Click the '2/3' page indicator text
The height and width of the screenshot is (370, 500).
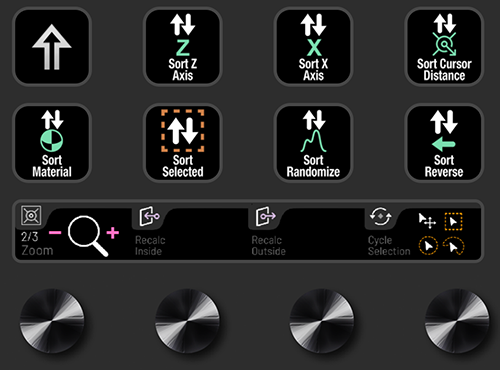tap(29, 237)
